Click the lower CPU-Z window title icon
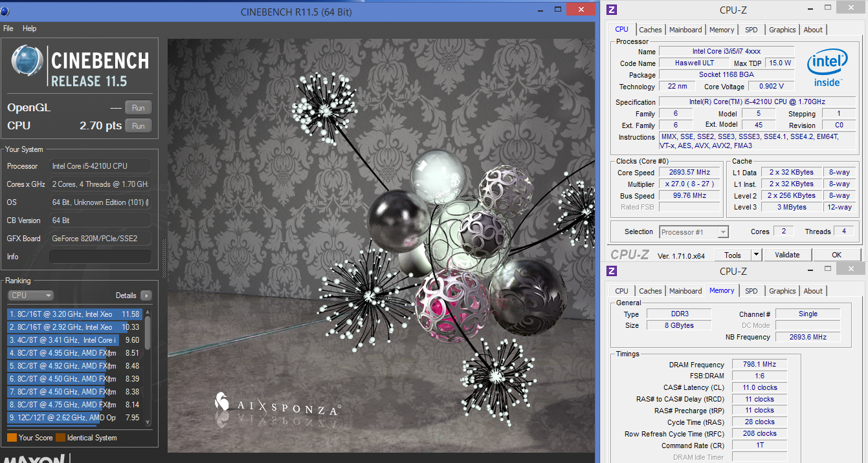The height and width of the screenshot is (463, 868). tap(612, 271)
